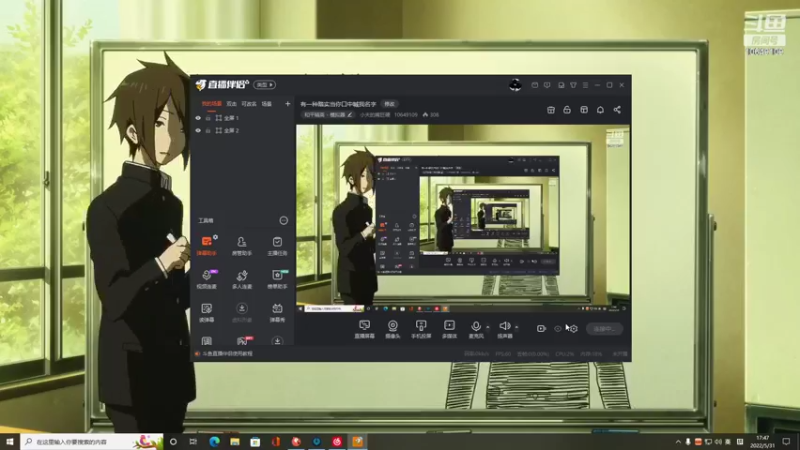Screen dimensions: 800x450
Task: Switch to the My Scenes tab (我的场景)
Action: pyautogui.click(x=211, y=104)
